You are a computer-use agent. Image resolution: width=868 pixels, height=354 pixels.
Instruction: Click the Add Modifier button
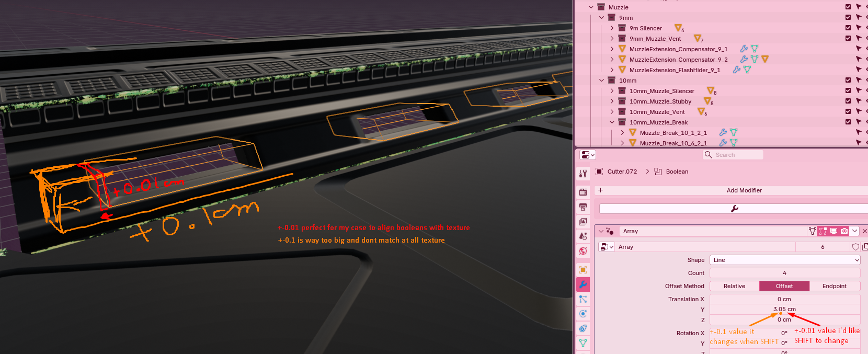click(732, 190)
